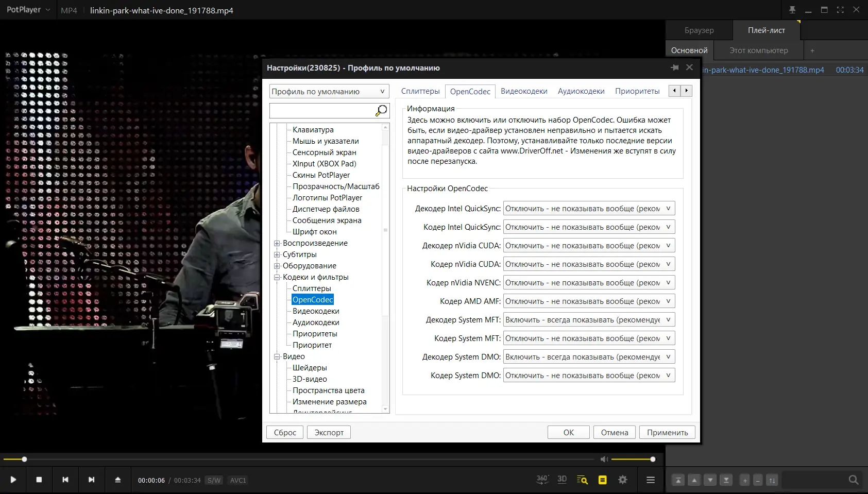Open the gear settings icon in the control bar

point(623,480)
